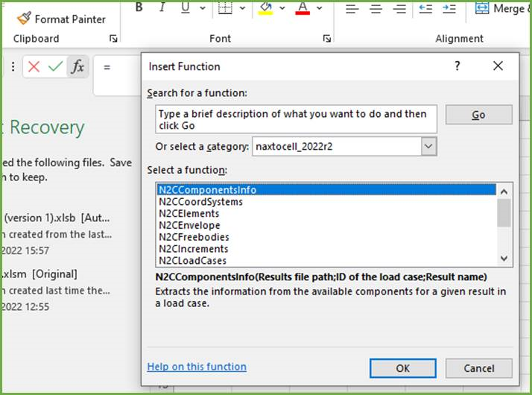Confirm formula entry with green checkmark
Viewport: 532px width, 395px height.
coord(55,67)
